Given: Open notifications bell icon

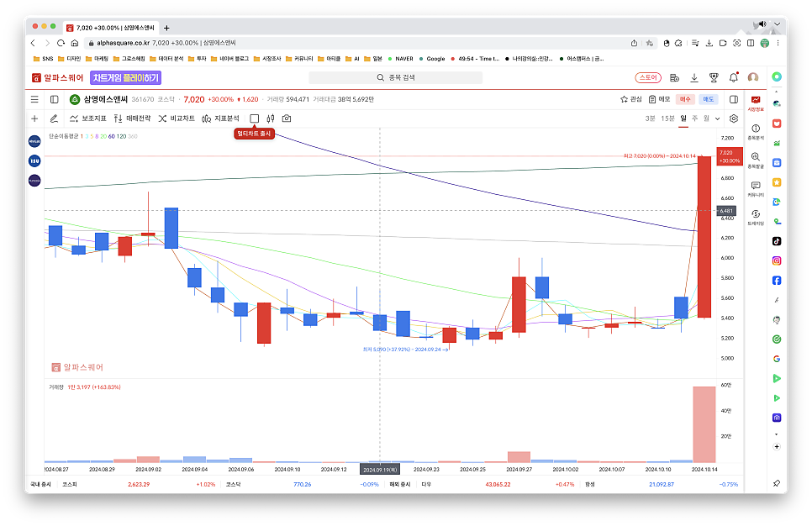Looking at the screenshot, I should tap(733, 77).
